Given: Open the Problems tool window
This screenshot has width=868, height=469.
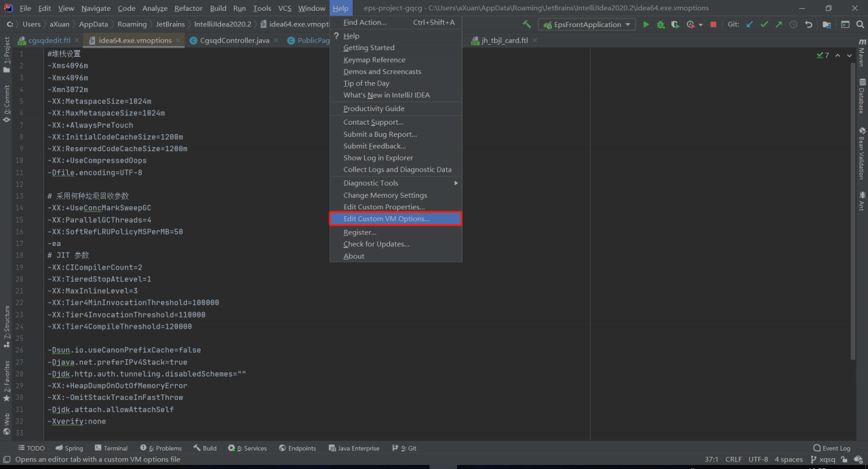Looking at the screenshot, I should [161, 448].
